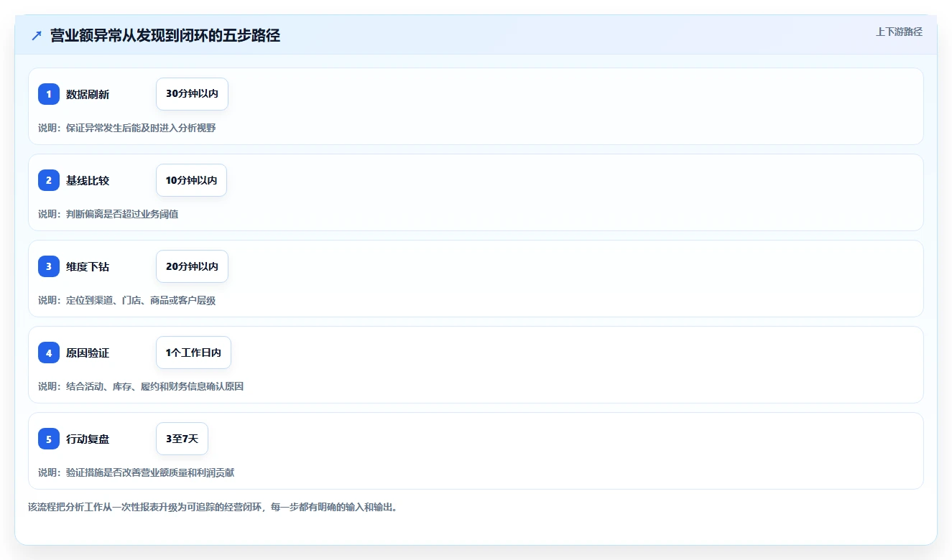
Task: Click the trend arrow icon beside the title
Action: pyautogui.click(x=37, y=35)
